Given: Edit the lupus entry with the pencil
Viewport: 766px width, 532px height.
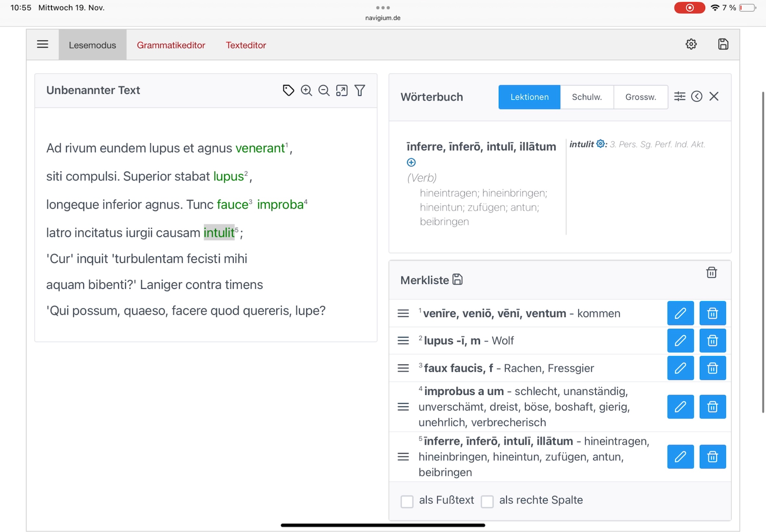Looking at the screenshot, I should click(x=680, y=340).
